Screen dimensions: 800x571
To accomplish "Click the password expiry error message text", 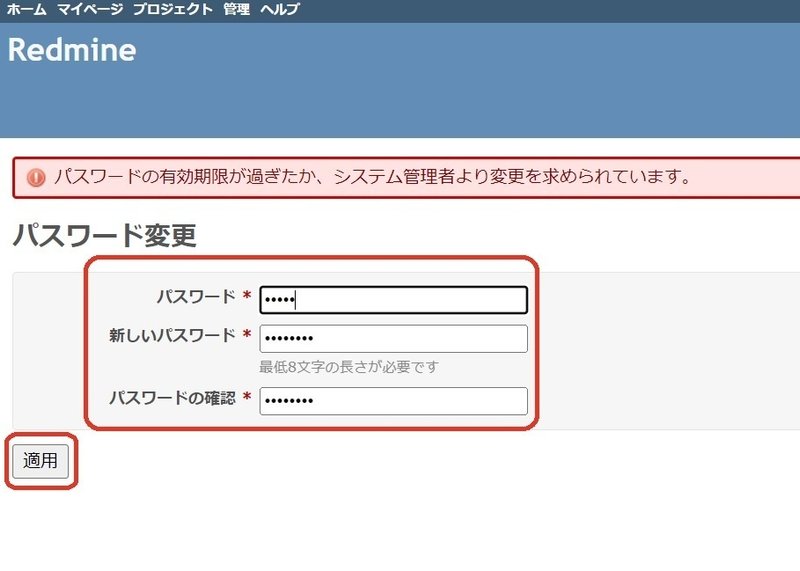I will (372, 177).
